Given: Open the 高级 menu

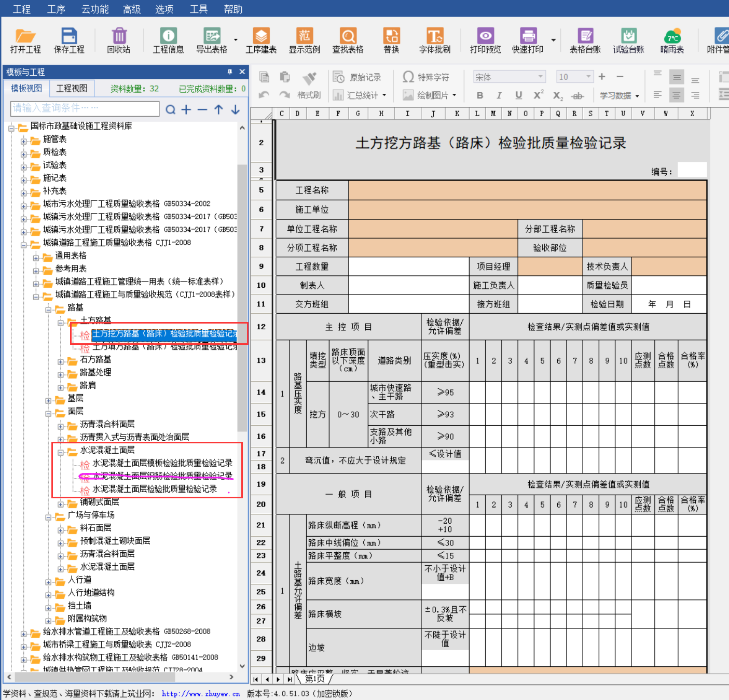Looking at the screenshot, I should [132, 9].
